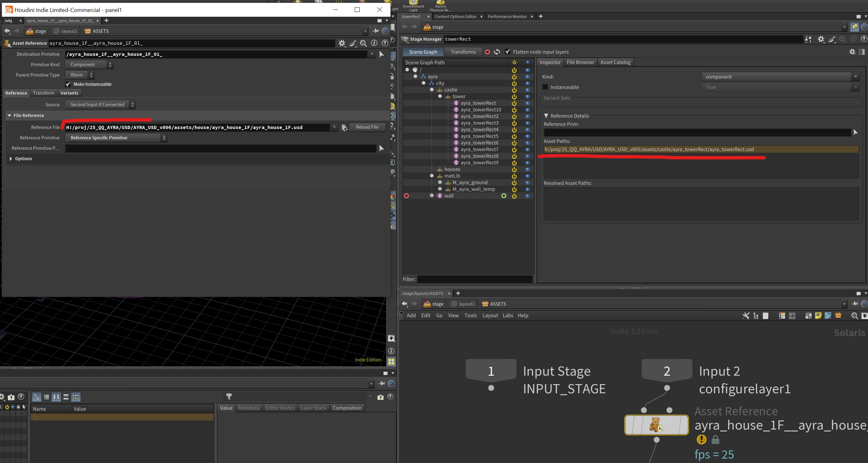Open the Reference File chooser icon
This screenshot has width=868, height=463.
[344, 127]
